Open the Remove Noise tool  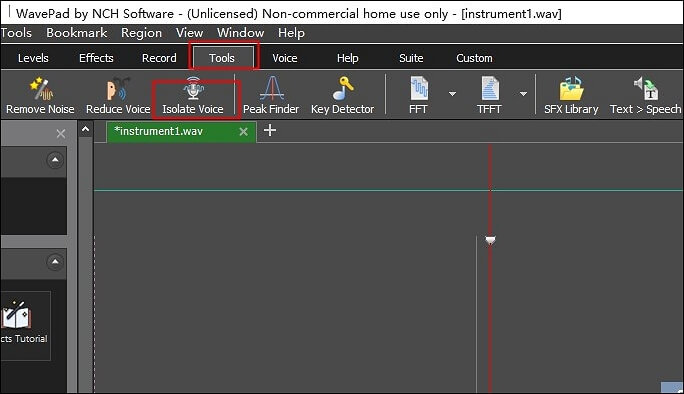[40, 96]
